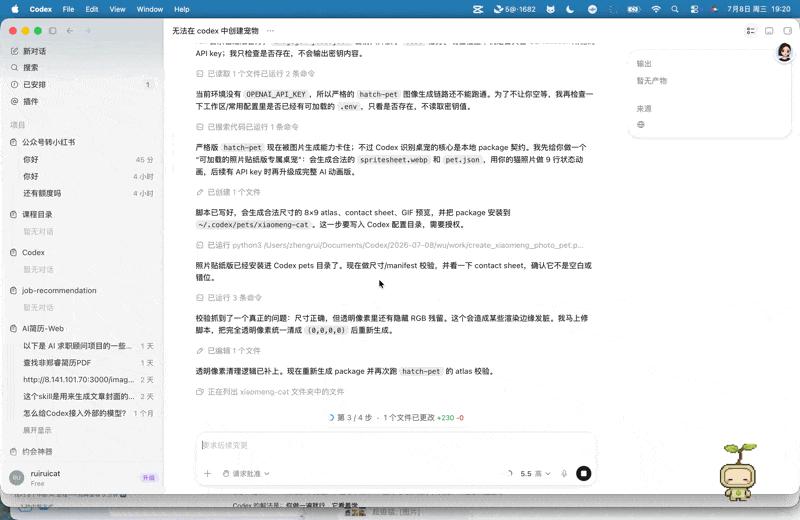The height and width of the screenshot is (520, 800).
Task: Open the Apple menu
Action: pyautogui.click(x=15, y=9)
